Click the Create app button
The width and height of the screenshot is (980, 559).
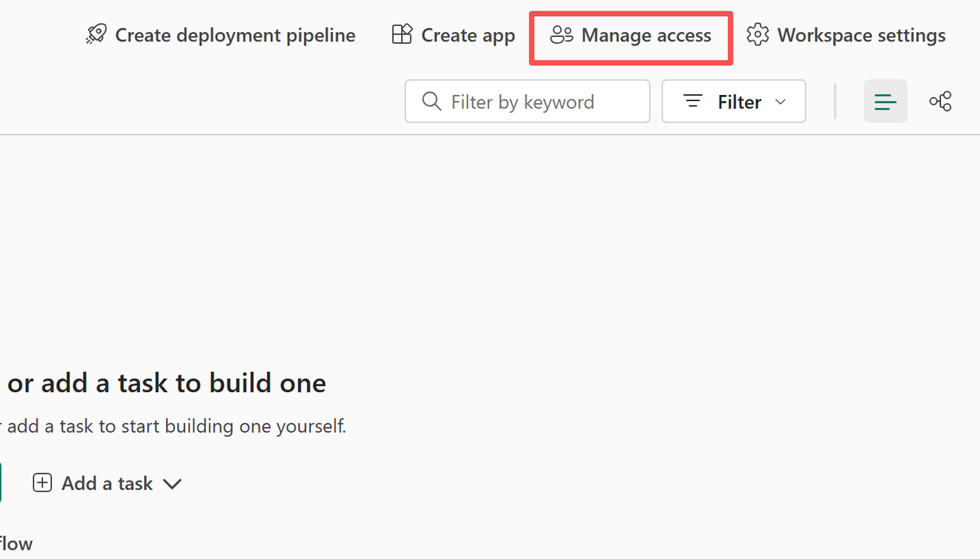(452, 34)
